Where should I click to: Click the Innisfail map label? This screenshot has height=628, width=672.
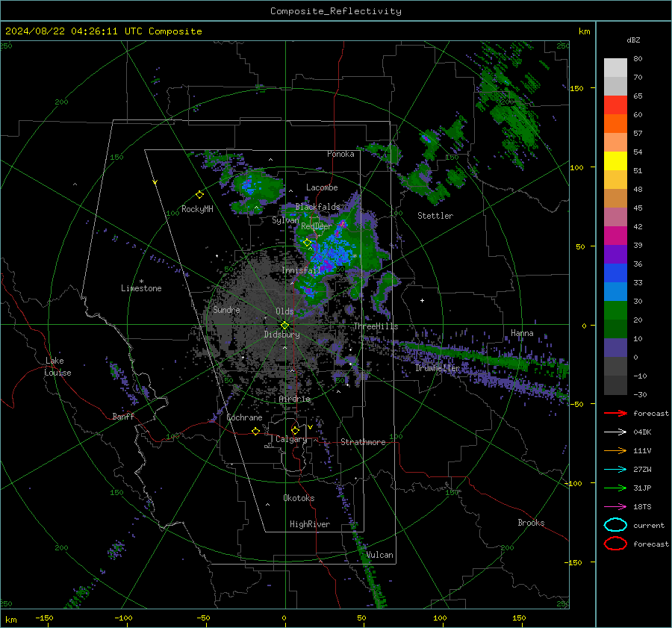[302, 270]
